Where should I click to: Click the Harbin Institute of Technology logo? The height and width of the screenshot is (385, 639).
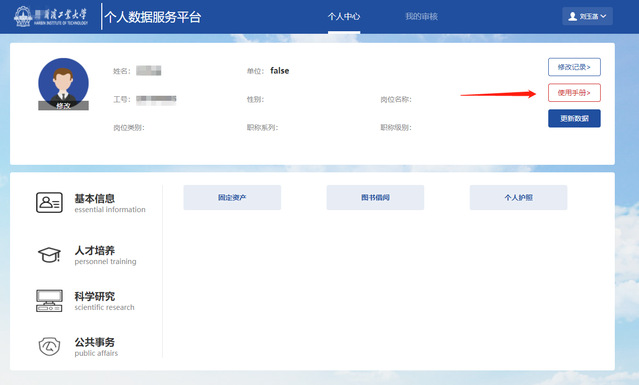click(51, 17)
